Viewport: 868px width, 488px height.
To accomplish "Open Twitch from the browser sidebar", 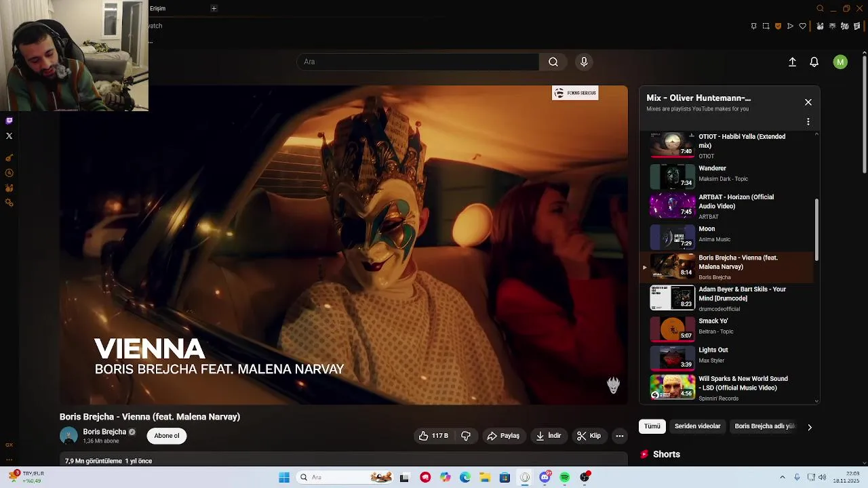I will (x=9, y=121).
